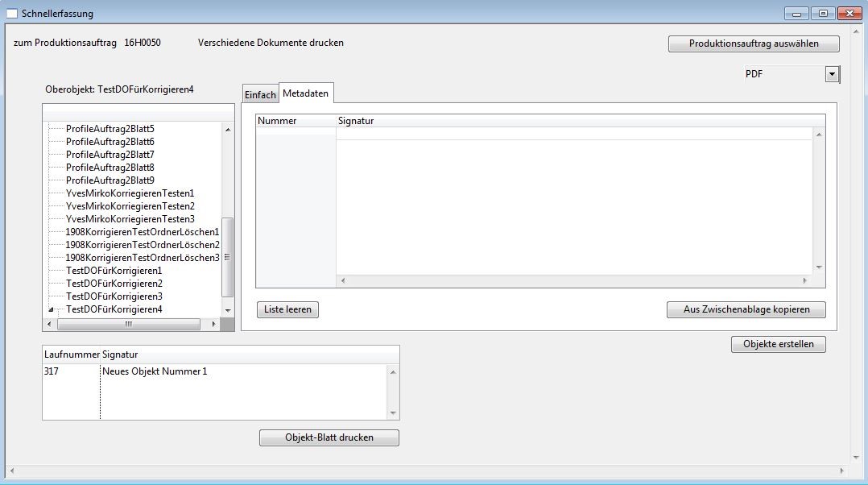
Task: Choose 1908KorrigierenTestOrdnerLöschen1 in tree
Action: pos(142,232)
